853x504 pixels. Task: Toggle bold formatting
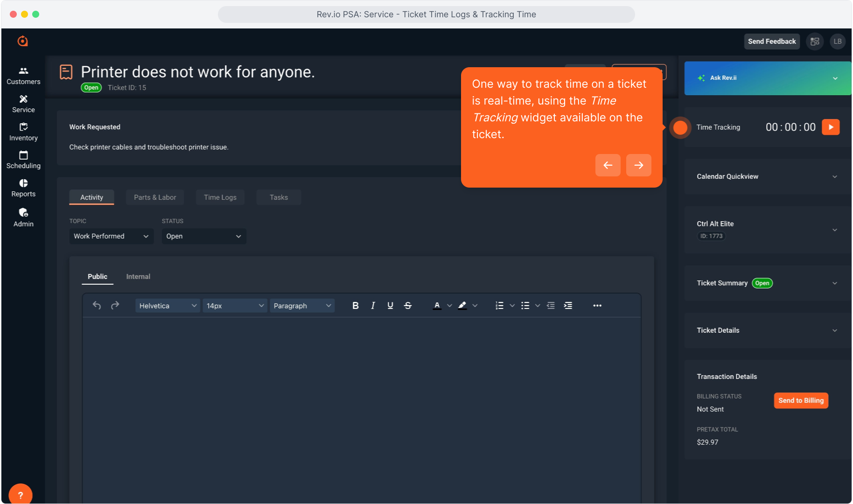(355, 306)
